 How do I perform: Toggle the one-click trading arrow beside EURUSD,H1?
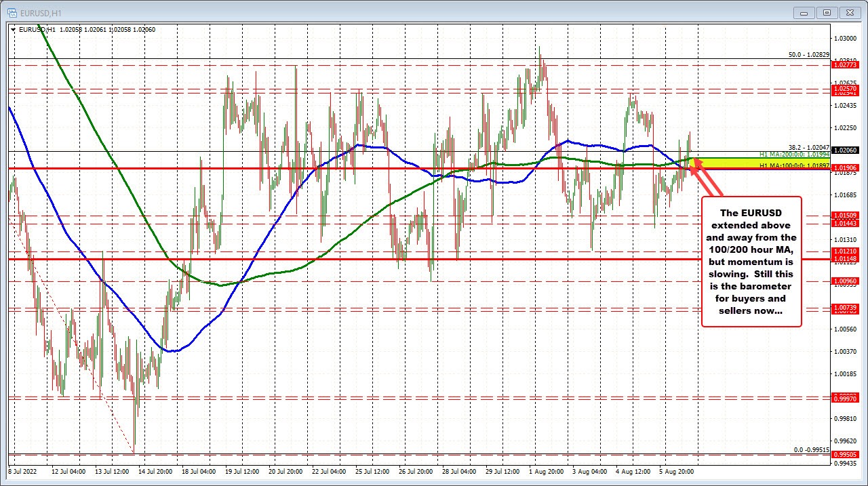[x=13, y=30]
